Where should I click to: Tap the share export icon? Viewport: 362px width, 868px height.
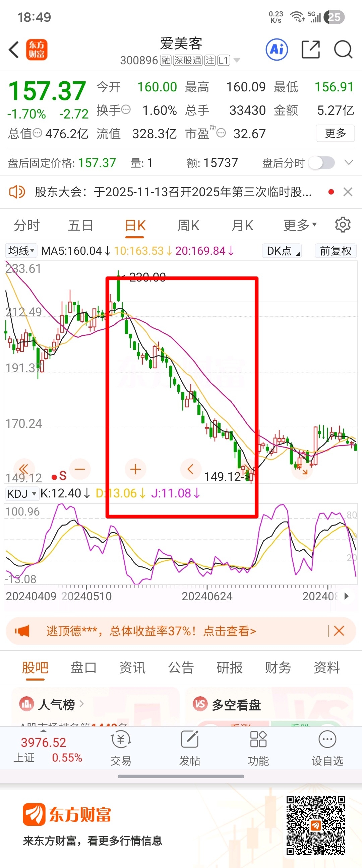pyautogui.click(x=310, y=50)
